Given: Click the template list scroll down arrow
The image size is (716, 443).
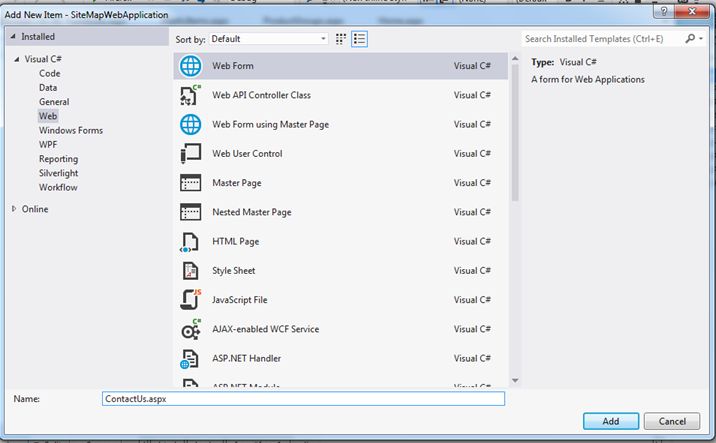Looking at the screenshot, I should [515, 380].
